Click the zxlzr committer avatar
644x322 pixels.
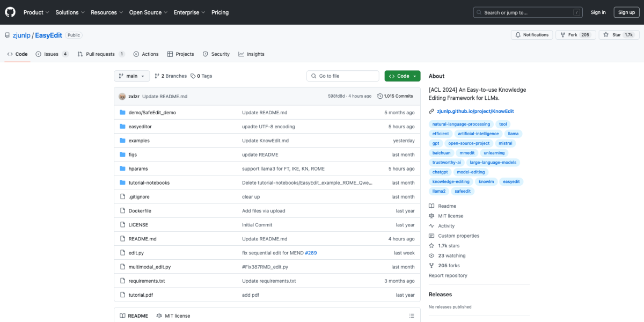pos(122,96)
